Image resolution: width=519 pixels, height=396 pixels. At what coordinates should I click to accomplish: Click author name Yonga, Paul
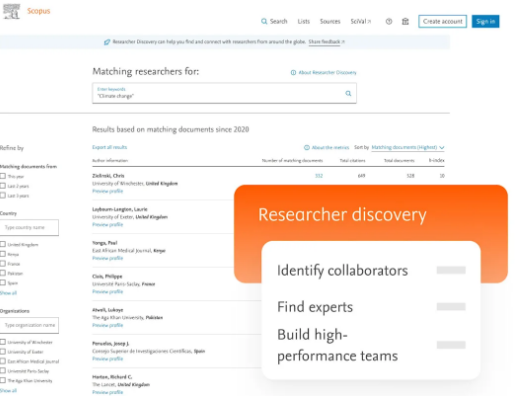pyautogui.click(x=105, y=243)
